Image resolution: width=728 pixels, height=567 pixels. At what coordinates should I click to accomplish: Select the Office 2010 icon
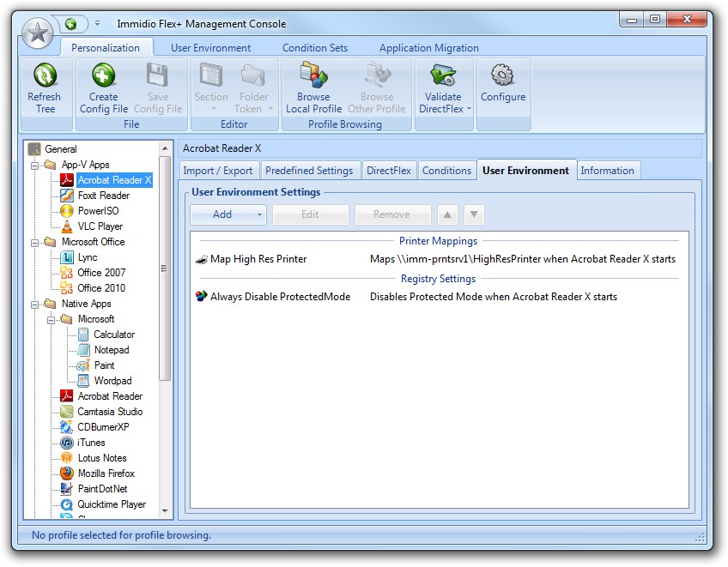tap(67, 288)
